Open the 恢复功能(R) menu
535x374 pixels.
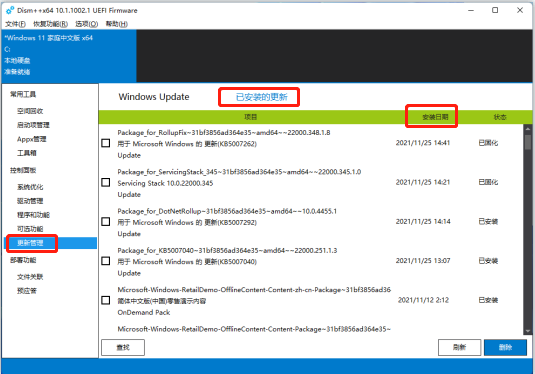point(50,24)
